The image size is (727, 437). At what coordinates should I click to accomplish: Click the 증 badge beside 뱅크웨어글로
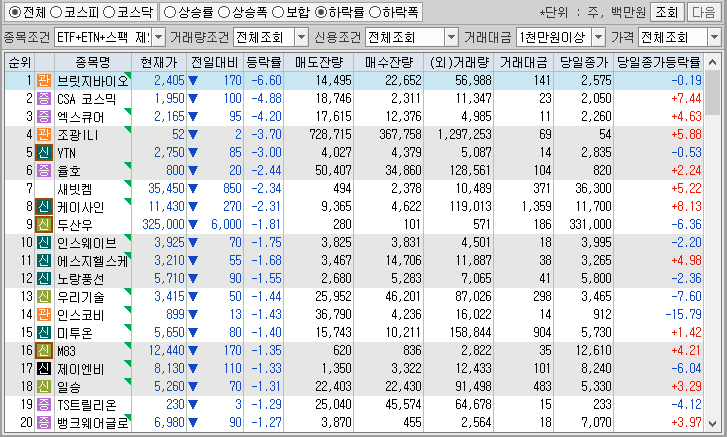pyautogui.click(x=44, y=422)
